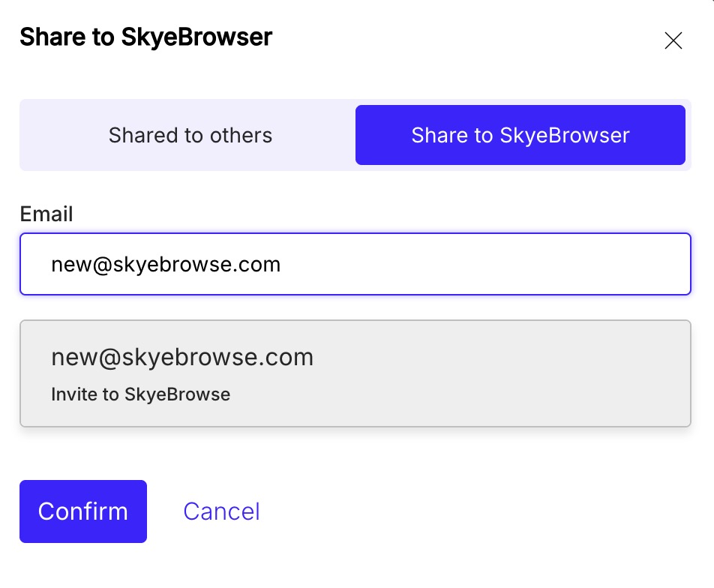
Task: Click the Email label above the field
Action: (46, 214)
